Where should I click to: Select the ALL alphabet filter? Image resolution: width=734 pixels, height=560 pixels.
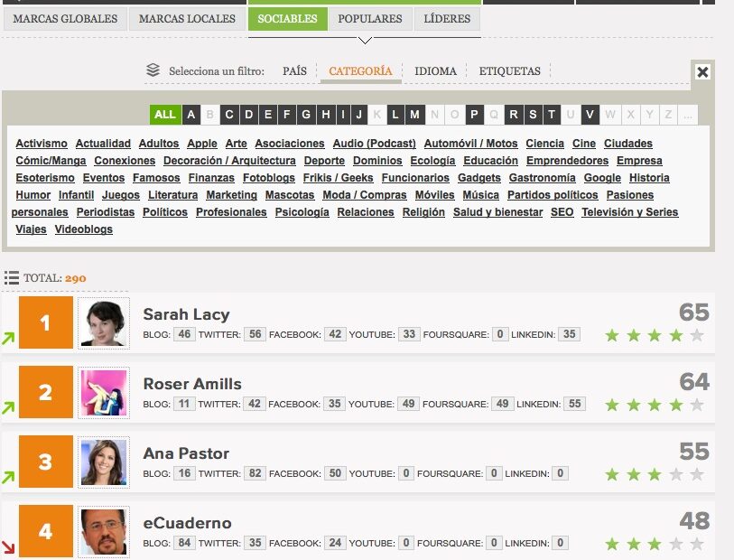[165, 115]
